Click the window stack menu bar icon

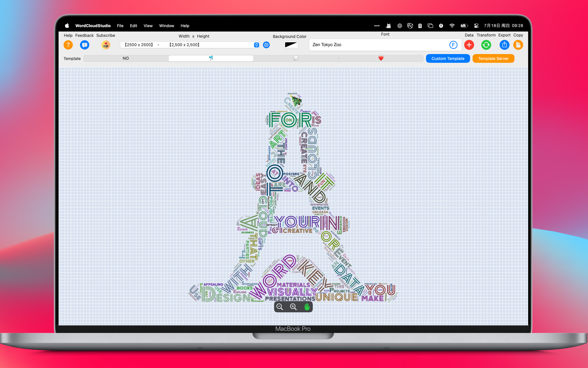point(430,26)
